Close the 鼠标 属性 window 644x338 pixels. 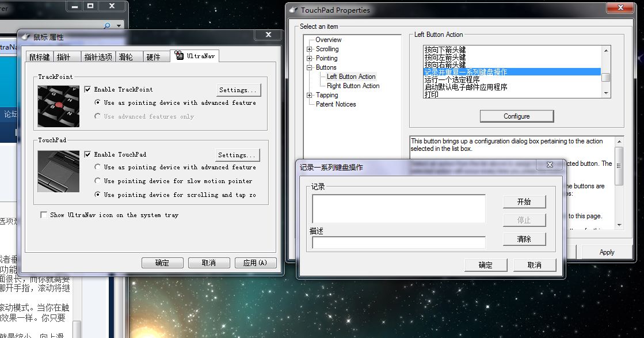[269, 36]
